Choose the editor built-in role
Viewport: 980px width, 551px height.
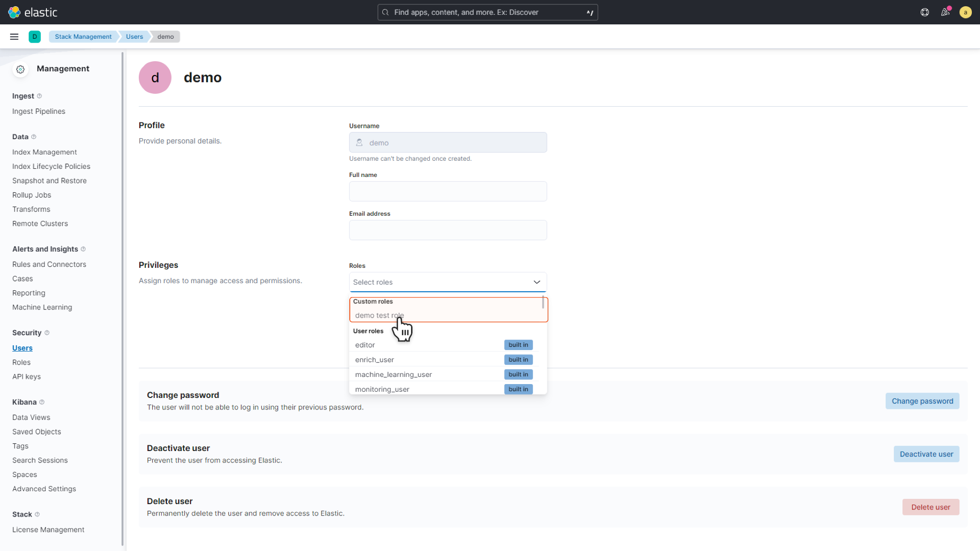365,345
